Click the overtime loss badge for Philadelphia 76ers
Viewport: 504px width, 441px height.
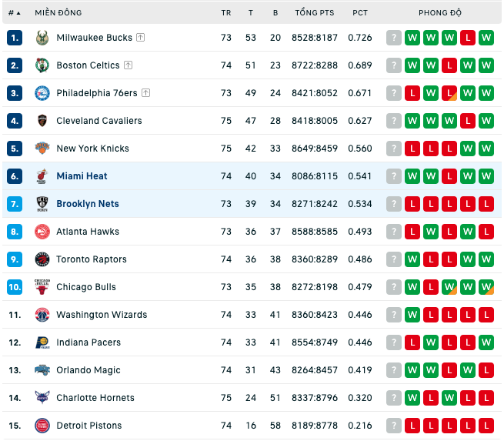tap(449, 93)
